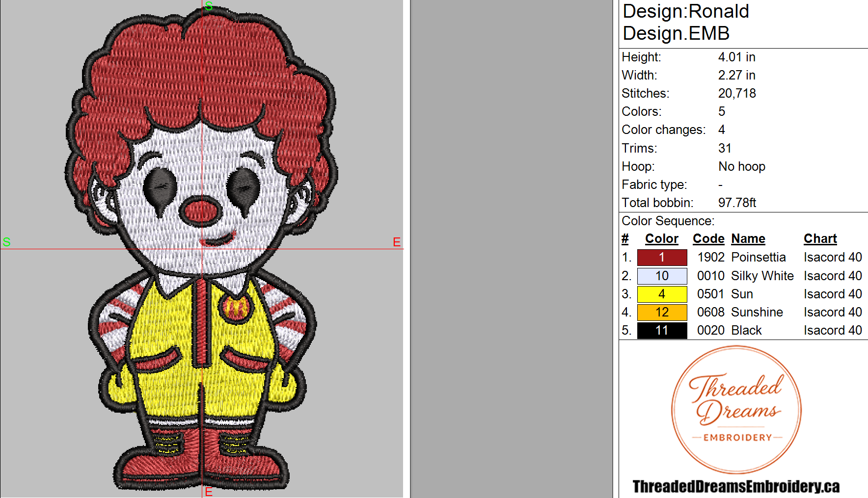Click the Width value 2.27 in

pos(736,76)
